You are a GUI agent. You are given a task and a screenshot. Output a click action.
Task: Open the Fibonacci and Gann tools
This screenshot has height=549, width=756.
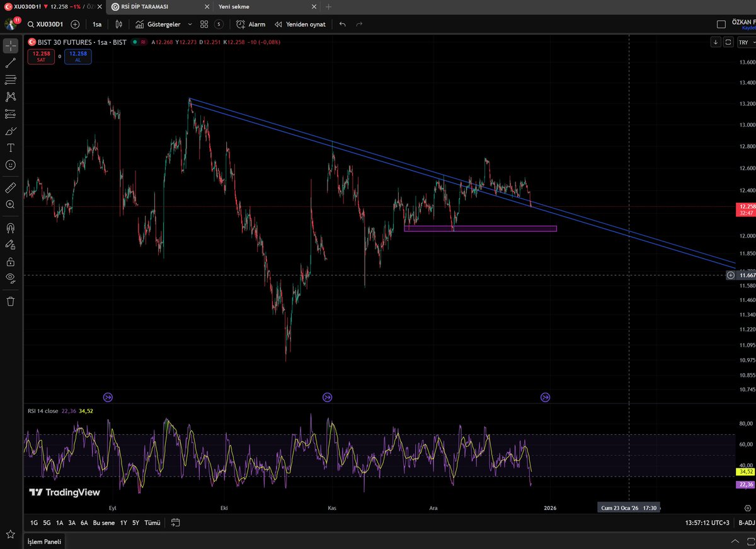click(10, 79)
